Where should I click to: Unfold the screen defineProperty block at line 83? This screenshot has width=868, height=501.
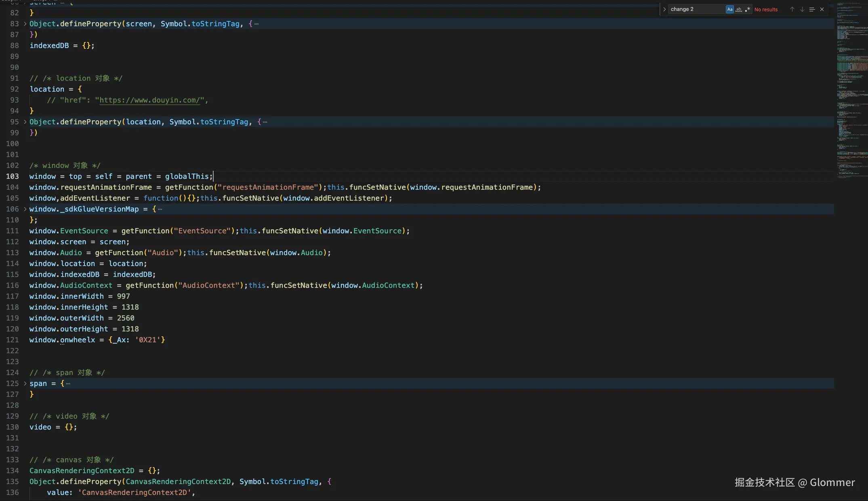point(25,24)
